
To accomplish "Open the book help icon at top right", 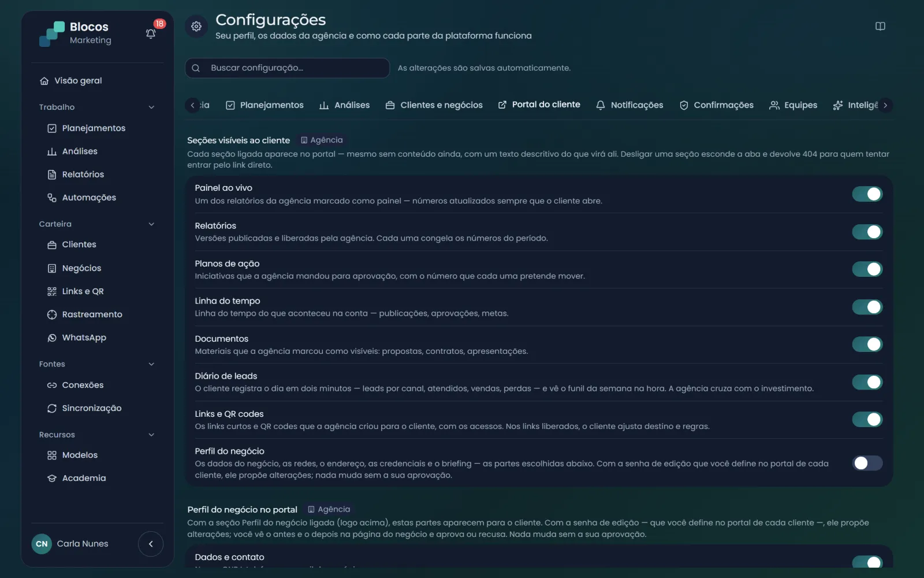I will 880,26.
